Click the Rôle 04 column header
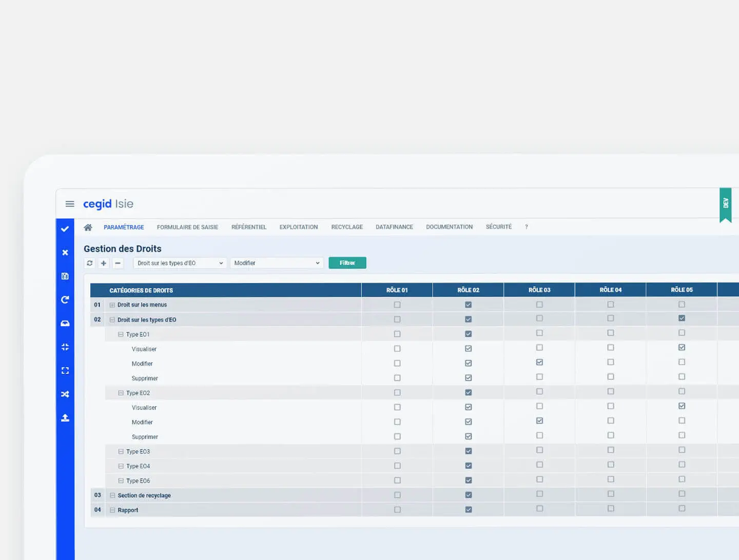Viewport: 739px width, 560px height. pos(610,290)
